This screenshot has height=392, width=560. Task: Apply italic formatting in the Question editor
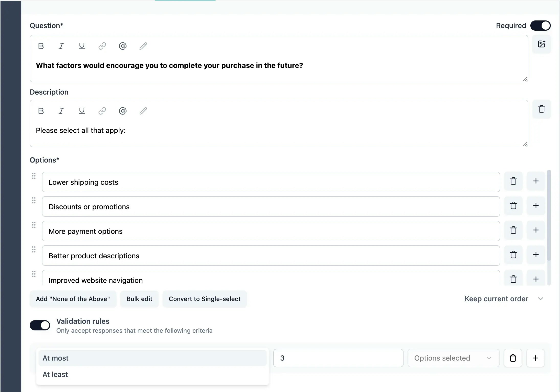click(x=61, y=46)
